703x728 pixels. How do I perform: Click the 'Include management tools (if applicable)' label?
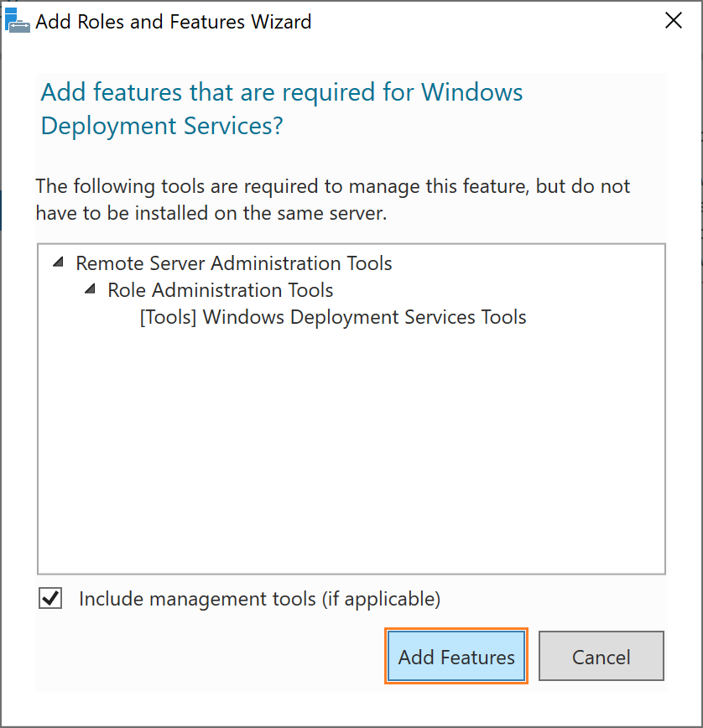click(259, 599)
